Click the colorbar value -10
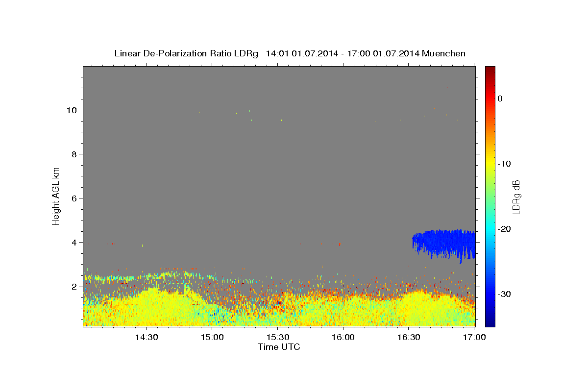Screen dimensions: 588x392 click(504, 164)
